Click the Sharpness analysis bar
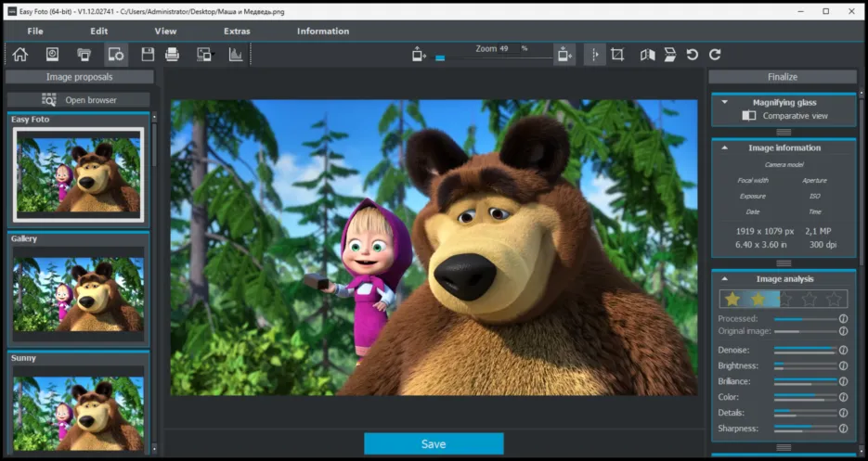The height and width of the screenshot is (461, 868). 806,429
